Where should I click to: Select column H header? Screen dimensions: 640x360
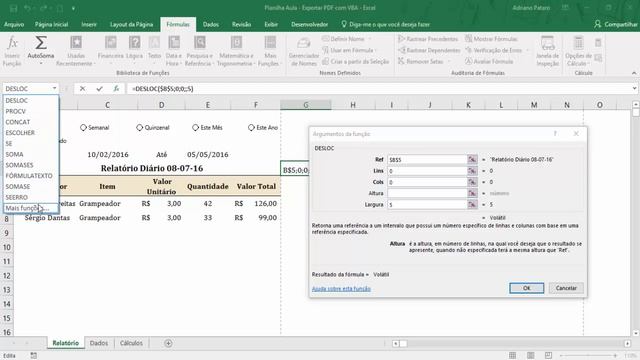pyautogui.click(x=353, y=105)
